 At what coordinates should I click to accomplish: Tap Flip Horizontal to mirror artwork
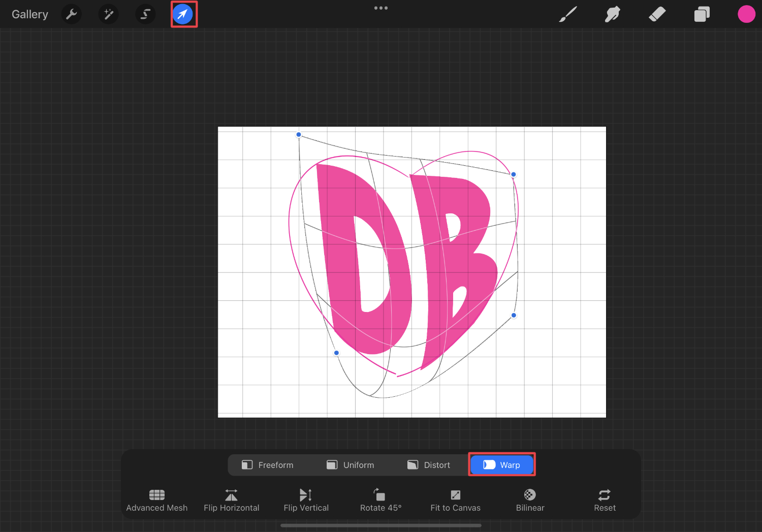point(232,499)
